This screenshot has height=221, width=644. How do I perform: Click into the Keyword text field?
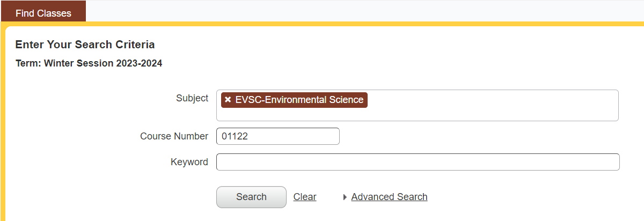(418, 162)
